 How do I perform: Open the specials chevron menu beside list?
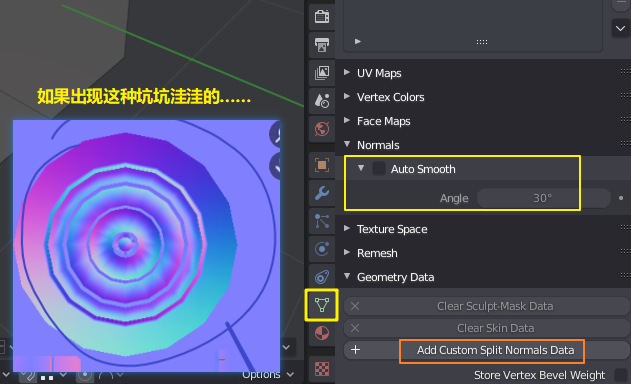pyautogui.click(x=620, y=29)
